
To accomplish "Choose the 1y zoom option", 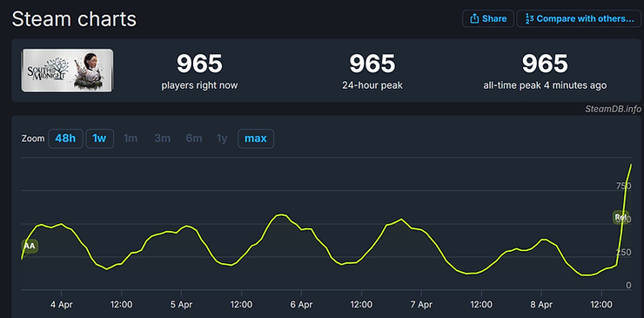I will pyautogui.click(x=222, y=139).
